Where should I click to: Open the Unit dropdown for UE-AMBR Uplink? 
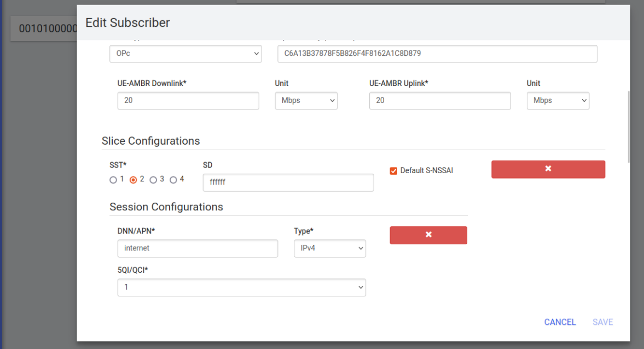point(558,101)
